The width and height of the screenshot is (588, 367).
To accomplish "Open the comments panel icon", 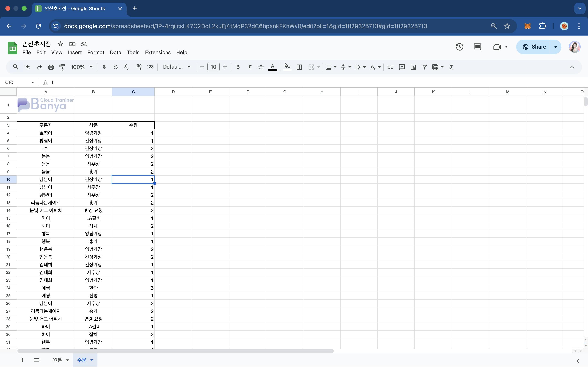I will 477,47.
